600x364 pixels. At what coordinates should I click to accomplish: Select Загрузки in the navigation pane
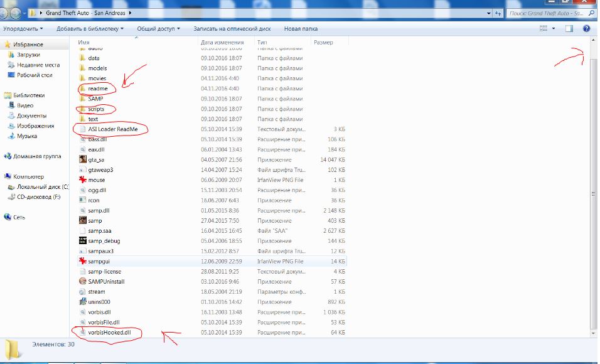coord(28,55)
